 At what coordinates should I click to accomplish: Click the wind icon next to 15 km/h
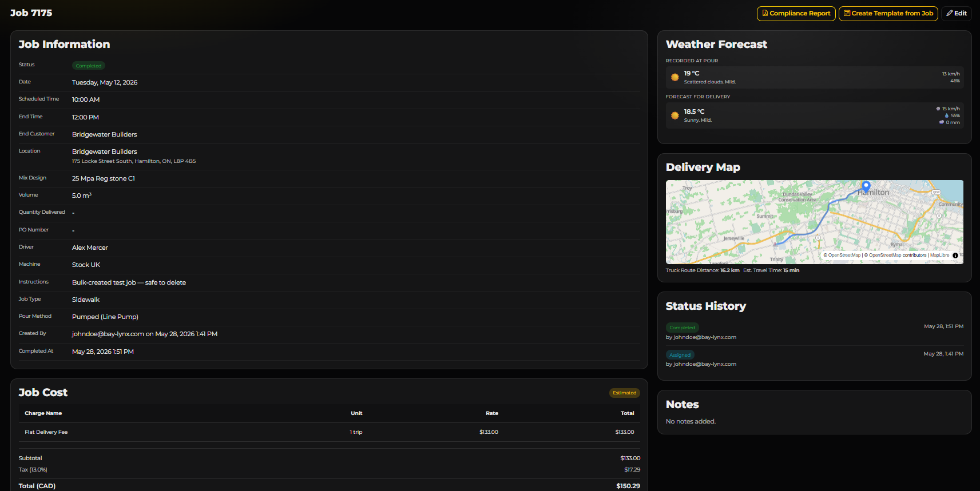tap(938, 109)
